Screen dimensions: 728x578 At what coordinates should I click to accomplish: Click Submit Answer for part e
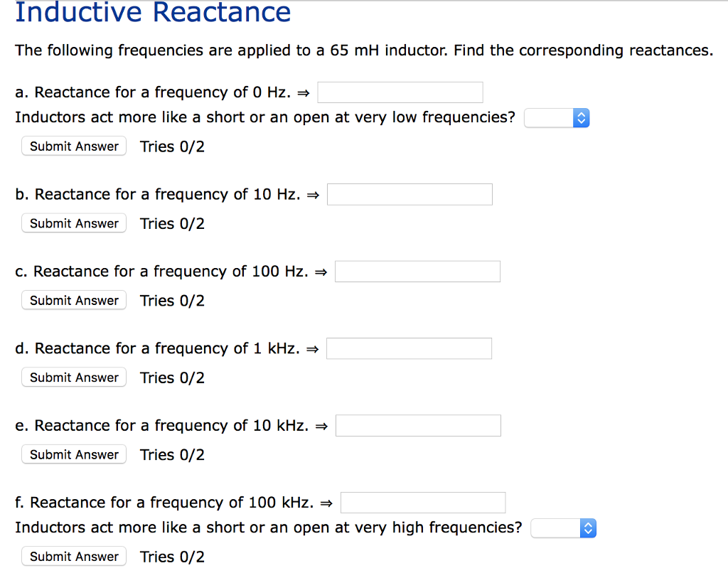pos(73,454)
